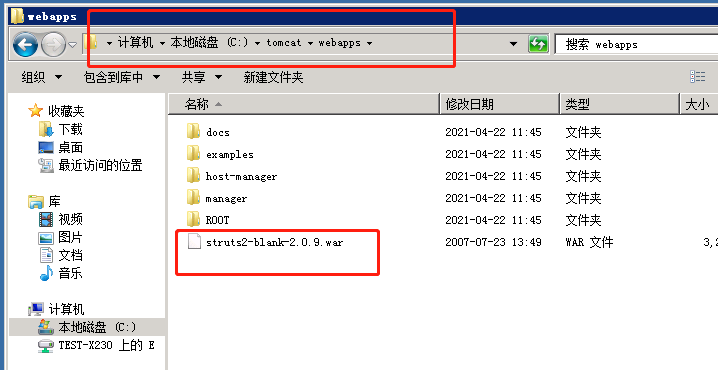
Task: Open the 包含到库中 menu
Action: 122,77
